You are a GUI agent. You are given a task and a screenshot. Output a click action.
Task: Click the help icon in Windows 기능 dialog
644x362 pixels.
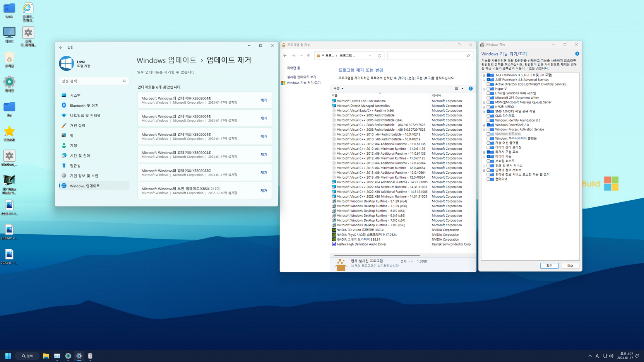(577, 54)
